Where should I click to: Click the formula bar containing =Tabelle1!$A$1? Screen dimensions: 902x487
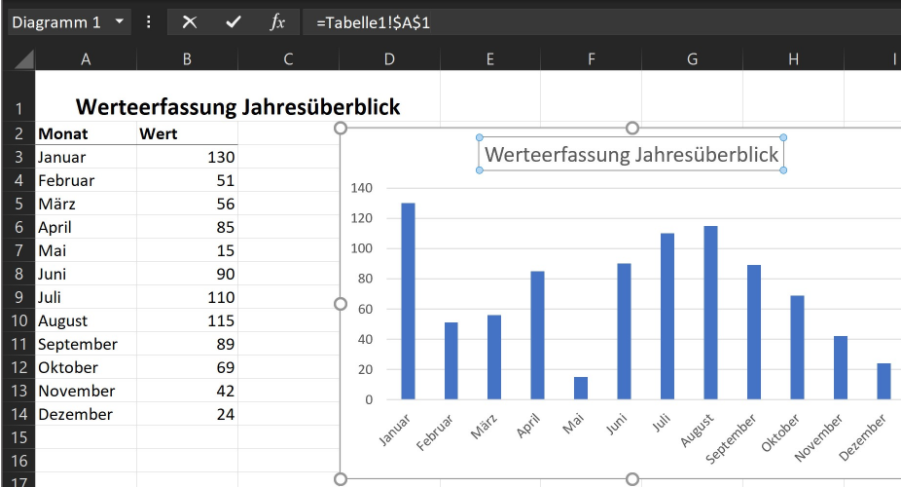point(600,21)
